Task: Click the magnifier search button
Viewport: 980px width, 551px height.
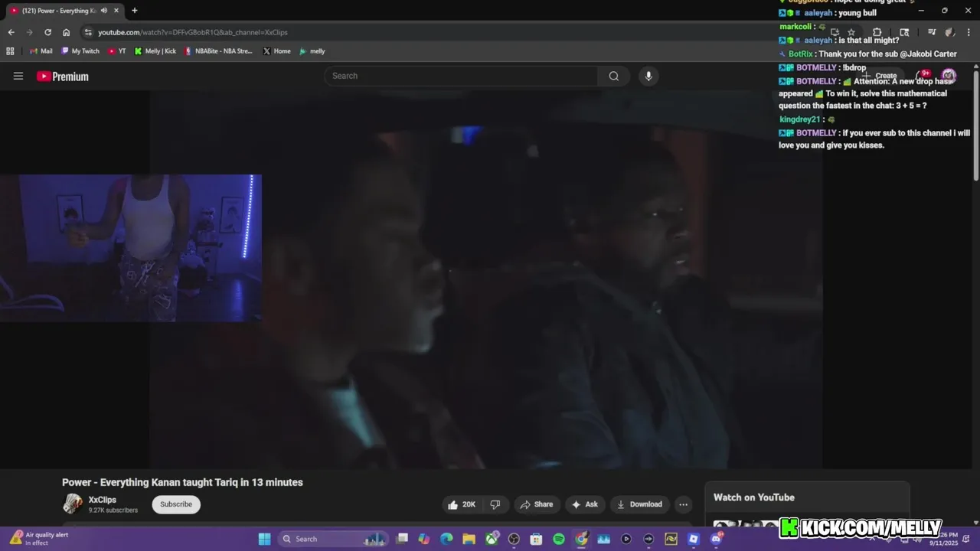Action: pyautogui.click(x=613, y=76)
